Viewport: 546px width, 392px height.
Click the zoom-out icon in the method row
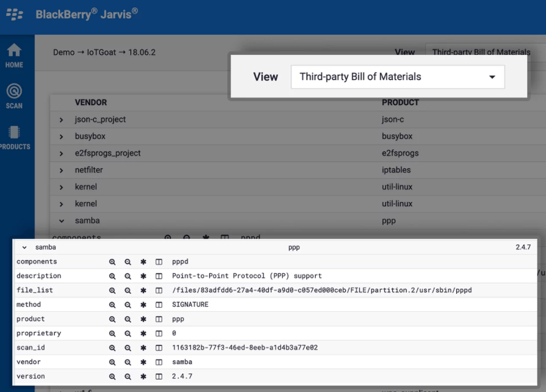click(x=128, y=304)
